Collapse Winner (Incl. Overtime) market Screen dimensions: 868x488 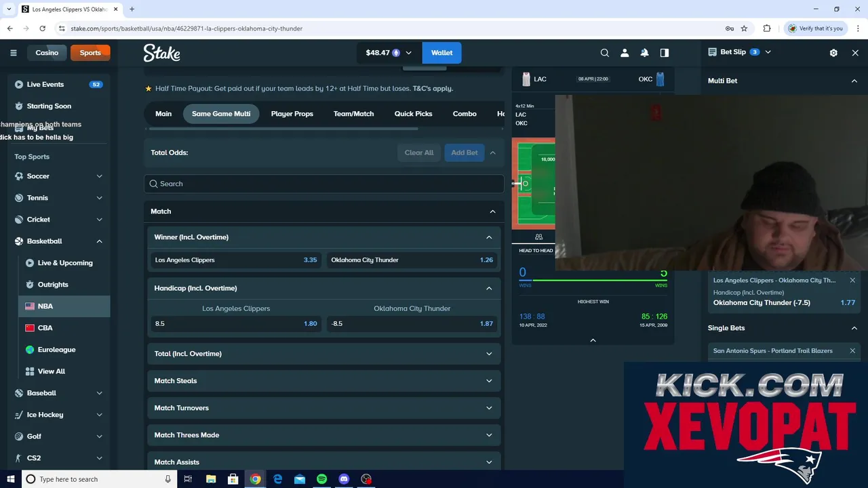point(489,237)
